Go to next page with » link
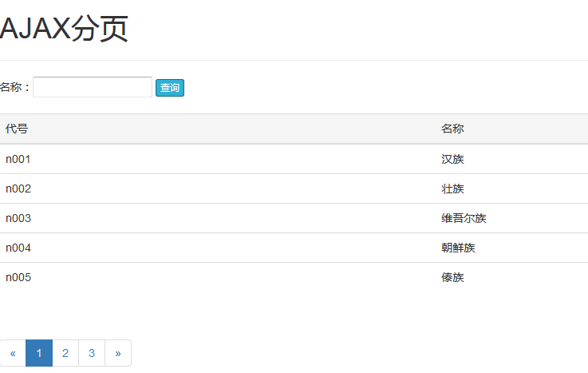The width and height of the screenshot is (588, 373). point(118,353)
